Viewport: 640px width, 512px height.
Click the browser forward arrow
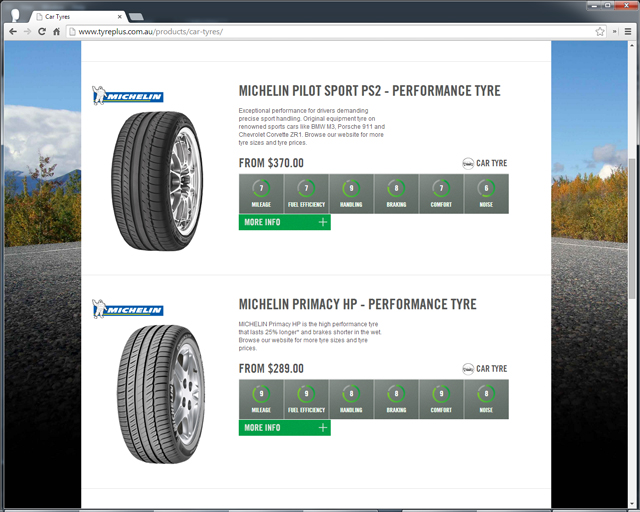(x=27, y=31)
